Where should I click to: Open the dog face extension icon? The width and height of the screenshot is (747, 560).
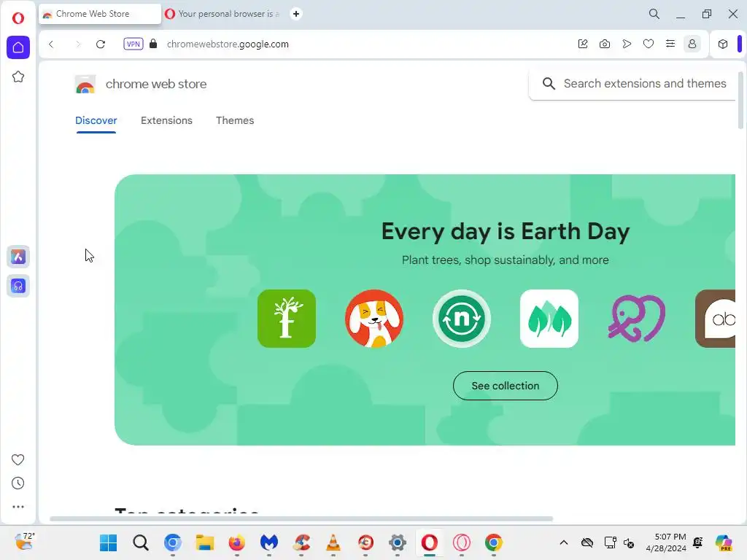point(374,319)
